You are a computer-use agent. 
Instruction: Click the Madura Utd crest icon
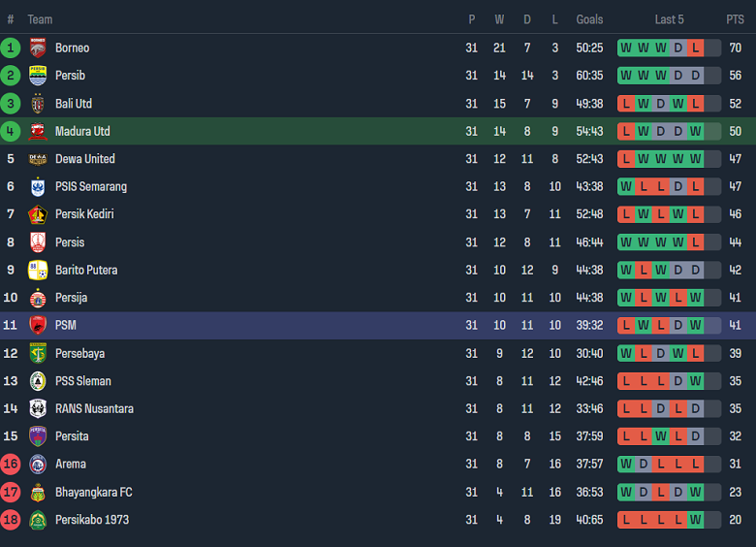38,131
